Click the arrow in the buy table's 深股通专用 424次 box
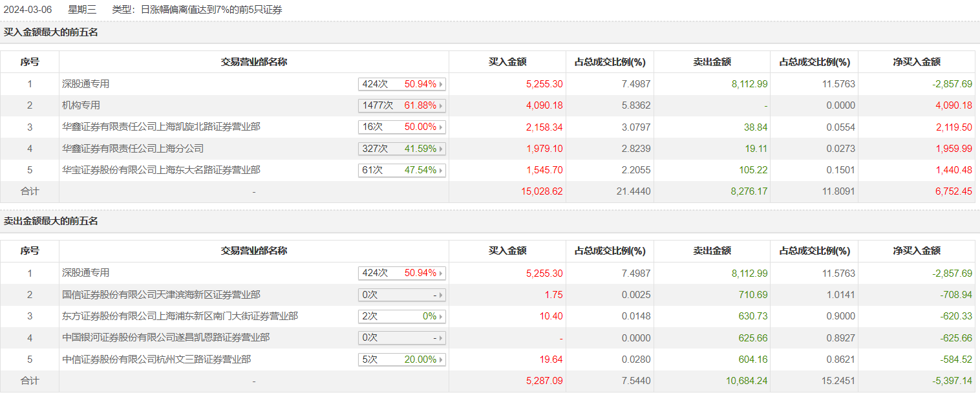 [x=442, y=84]
